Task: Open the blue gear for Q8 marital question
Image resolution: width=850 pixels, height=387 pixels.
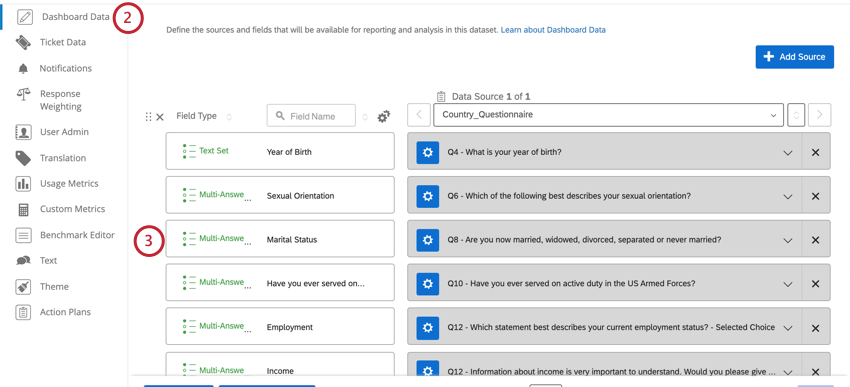Action: (x=427, y=240)
